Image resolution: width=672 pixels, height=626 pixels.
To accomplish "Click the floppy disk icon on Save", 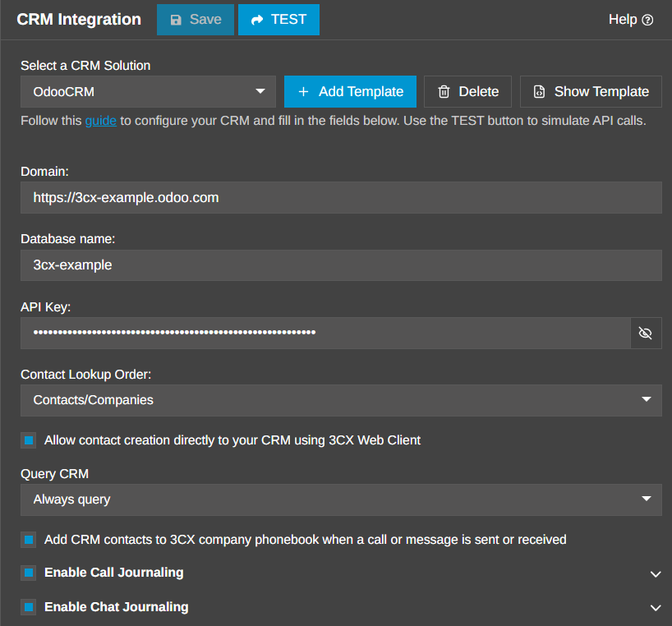I will (x=176, y=21).
